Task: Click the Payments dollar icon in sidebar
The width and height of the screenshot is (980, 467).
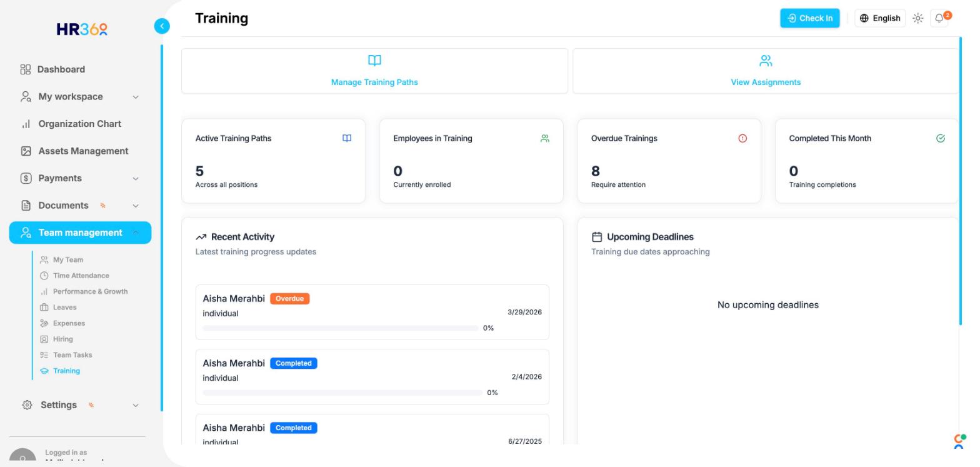Action: coord(26,178)
